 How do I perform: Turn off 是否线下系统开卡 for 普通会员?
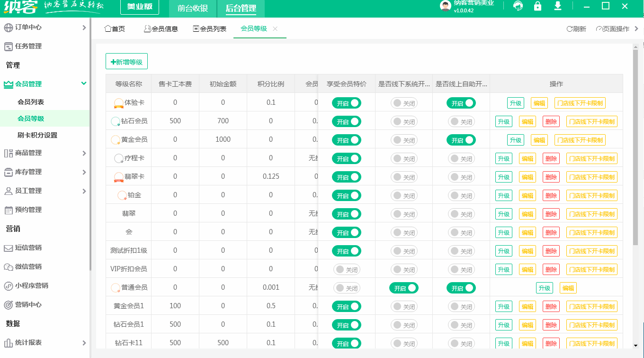tap(403, 288)
